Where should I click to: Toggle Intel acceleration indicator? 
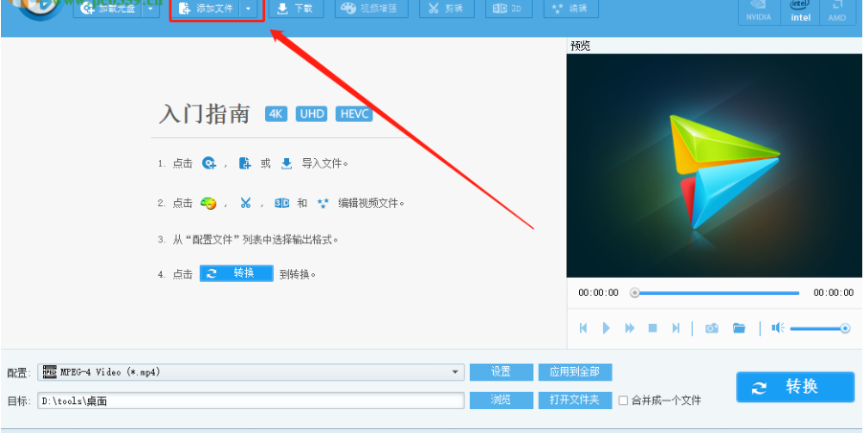pyautogui.click(x=800, y=11)
